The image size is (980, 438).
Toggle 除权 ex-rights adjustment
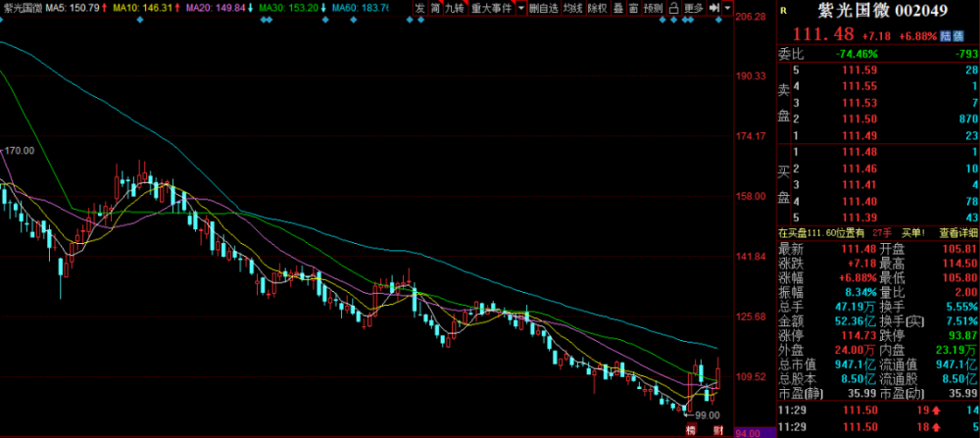click(599, 8)
